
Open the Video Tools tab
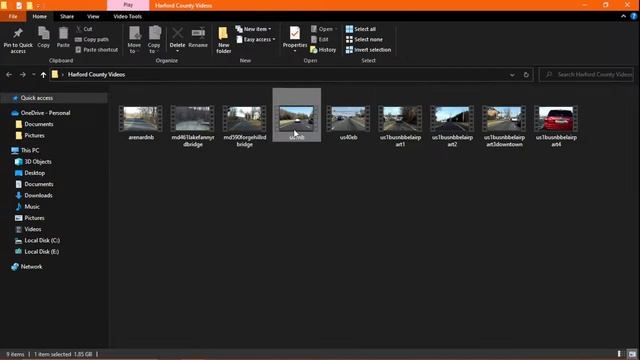point(127,16)
